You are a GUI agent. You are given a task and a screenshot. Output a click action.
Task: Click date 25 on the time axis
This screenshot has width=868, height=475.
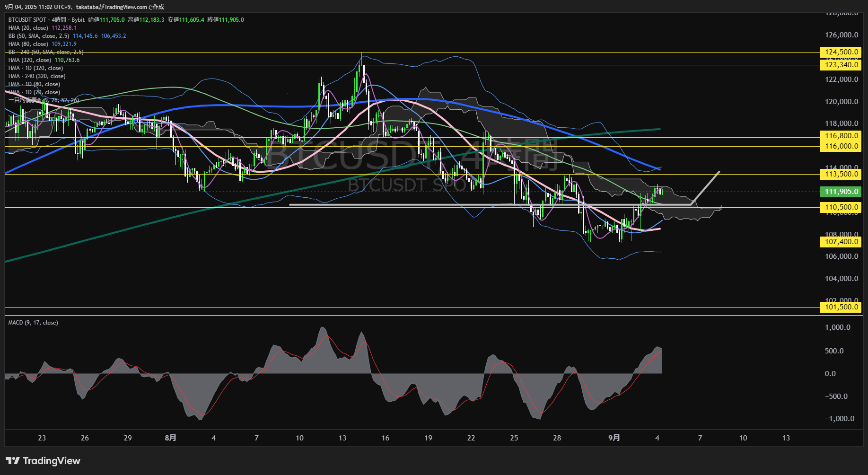coord(514,438)
